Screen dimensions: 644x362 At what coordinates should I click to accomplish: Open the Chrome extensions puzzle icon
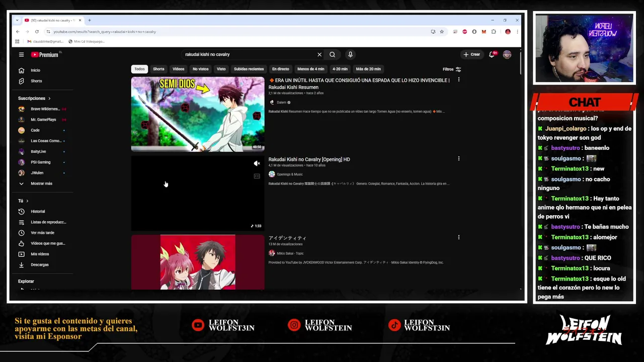pyautogui.click(x=494, y=32)
